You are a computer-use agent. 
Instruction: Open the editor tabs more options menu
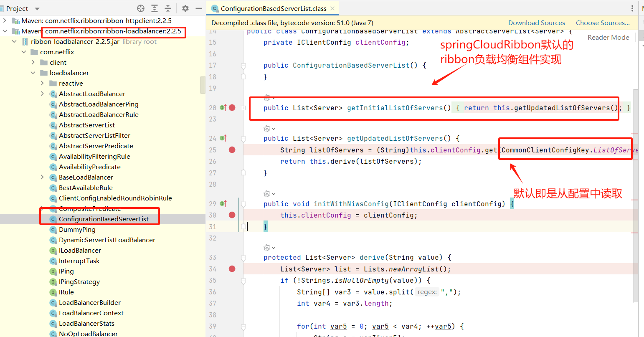(x=632, y=8)
